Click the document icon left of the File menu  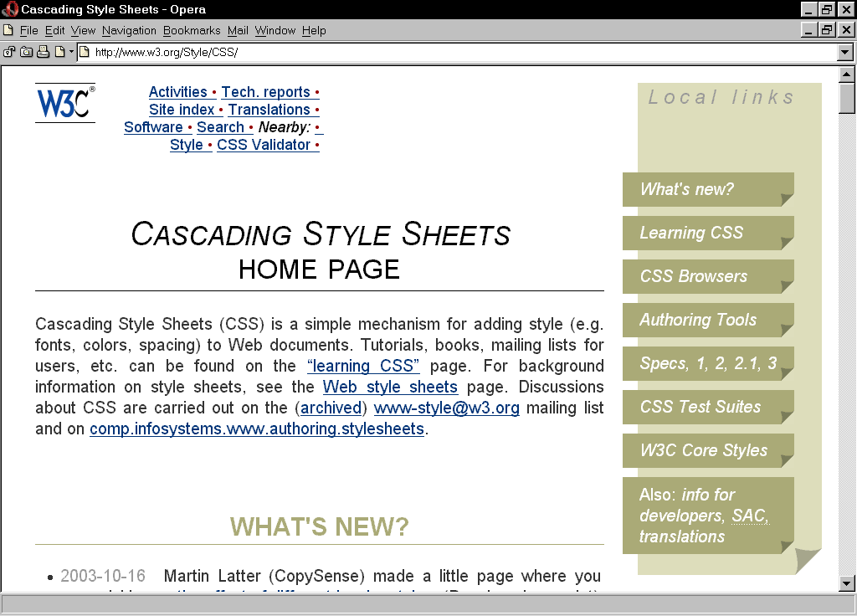(x=8, y=30)
